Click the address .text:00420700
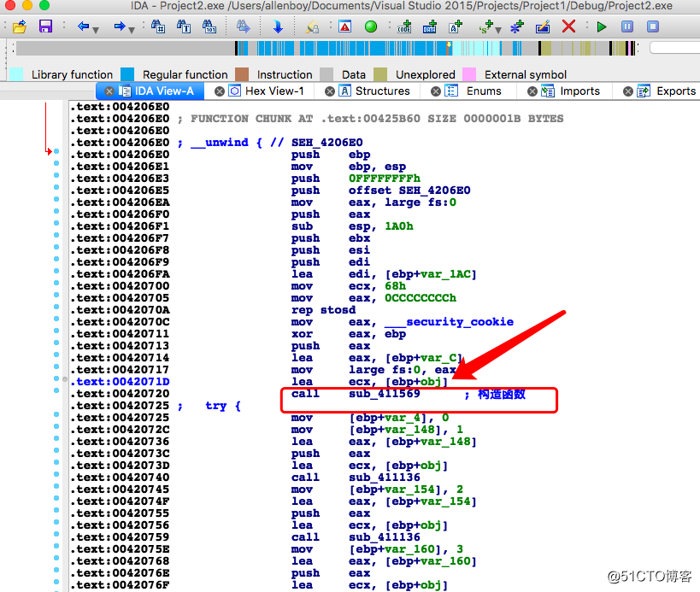 point(120,286)
